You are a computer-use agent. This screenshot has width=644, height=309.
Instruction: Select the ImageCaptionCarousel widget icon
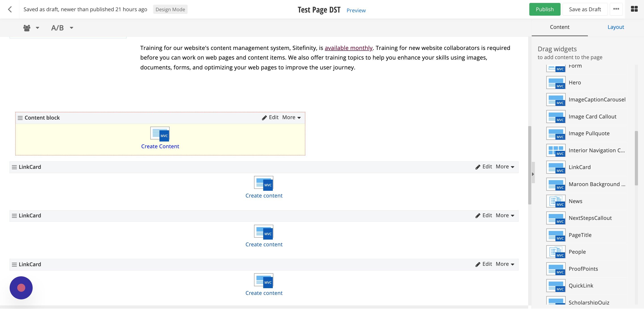click(x=556, y=99)
